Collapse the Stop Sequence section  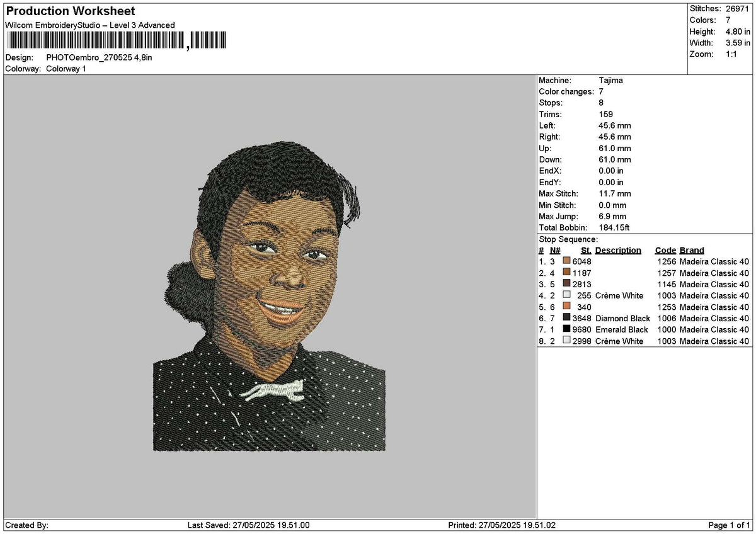pos(568,239)
